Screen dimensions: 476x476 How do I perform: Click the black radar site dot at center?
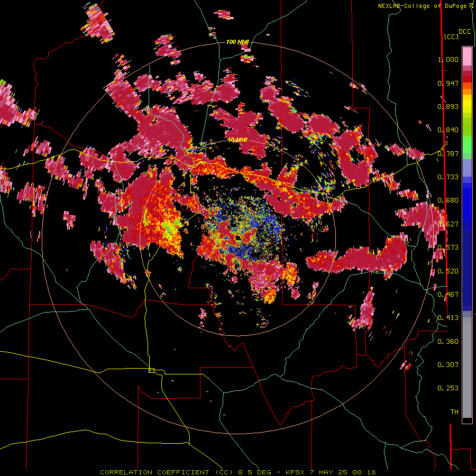239,237
